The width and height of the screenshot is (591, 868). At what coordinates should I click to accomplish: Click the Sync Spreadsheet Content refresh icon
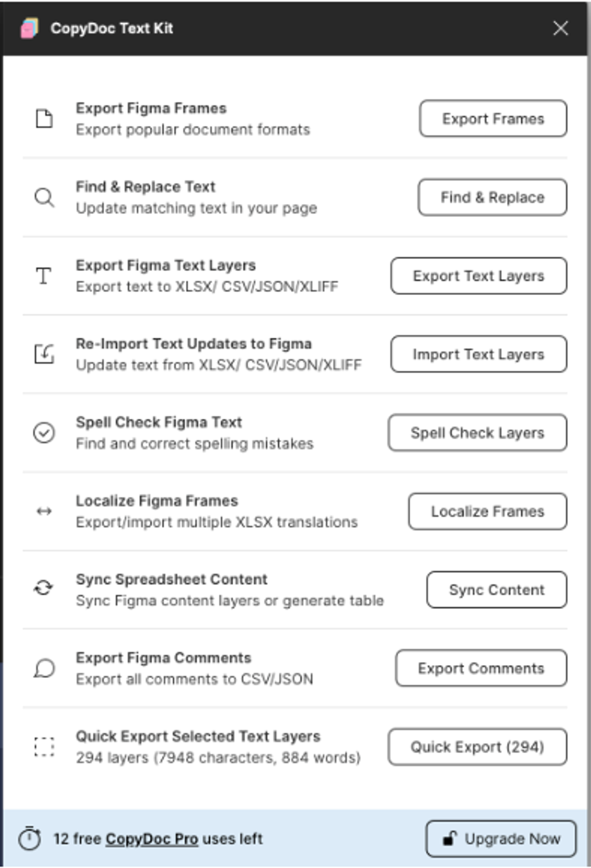point(43,590)
